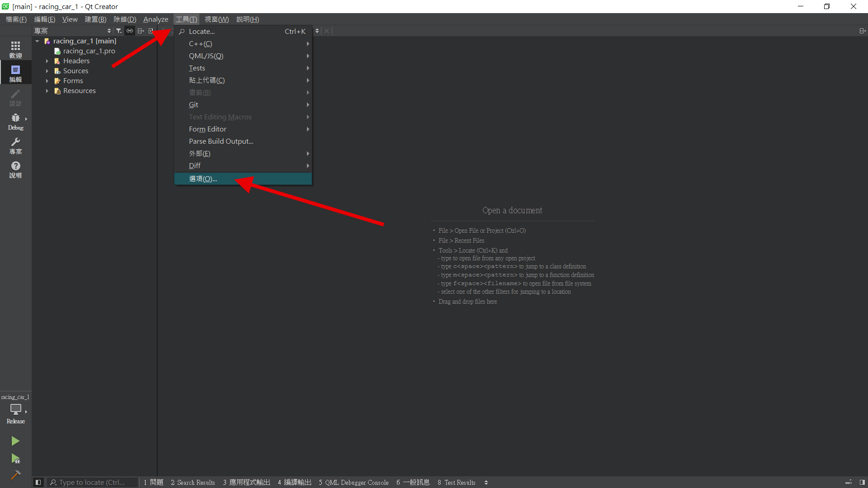Click the filter tree funnel icon
The width and height of the screenshot is (868, 488).
coord(118,31)
